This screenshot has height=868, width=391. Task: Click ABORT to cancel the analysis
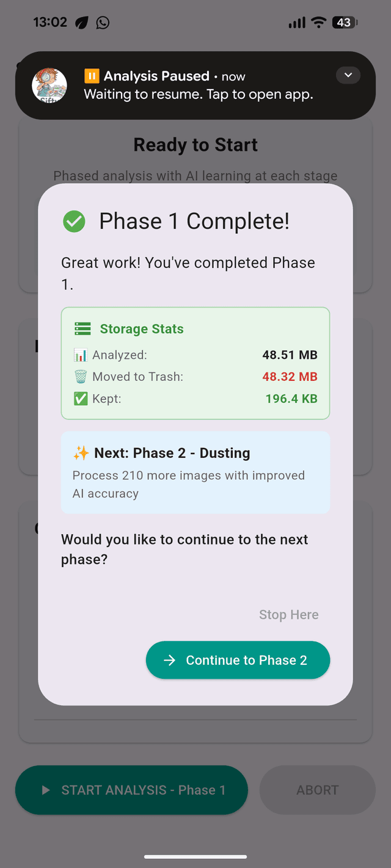pyautogui.click(x=317, y=790)
